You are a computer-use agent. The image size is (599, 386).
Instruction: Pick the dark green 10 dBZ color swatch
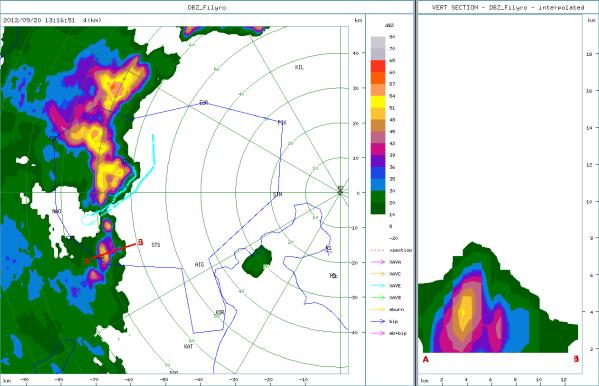tap(378, 208)
